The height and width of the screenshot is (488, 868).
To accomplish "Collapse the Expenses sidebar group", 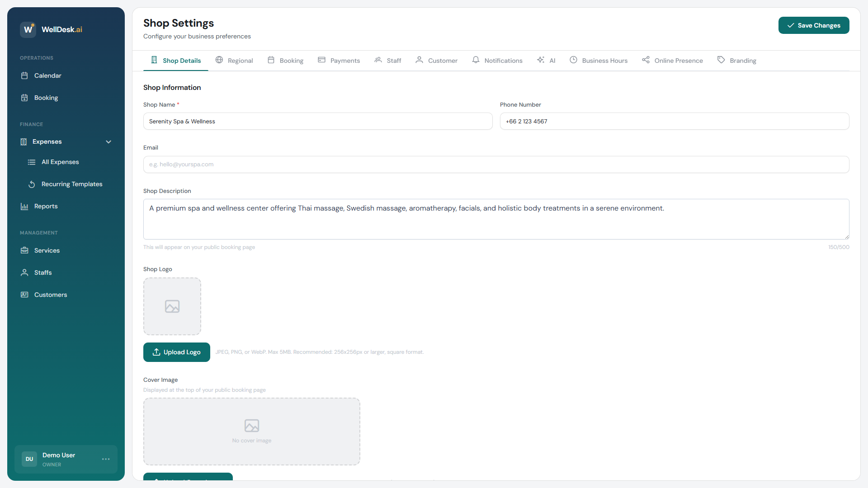I will [x=108, y=141].
